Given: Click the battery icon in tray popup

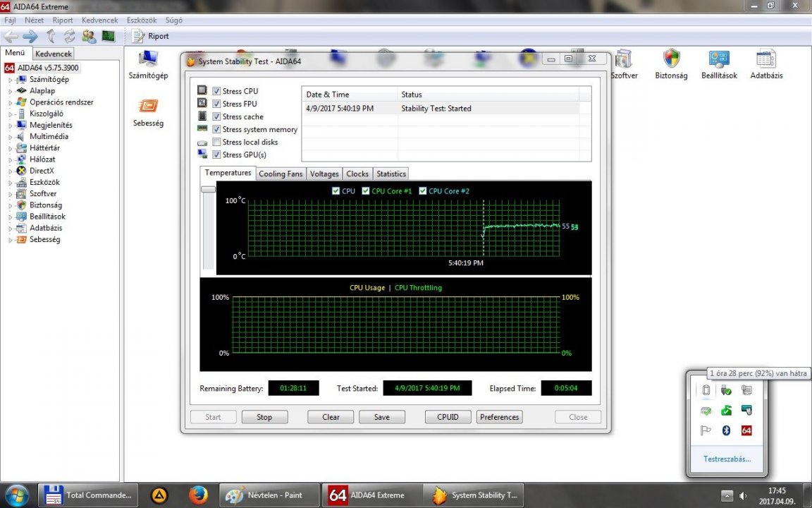Looking at the screenshot, I should pyautogui.click(x=706, y=389).
